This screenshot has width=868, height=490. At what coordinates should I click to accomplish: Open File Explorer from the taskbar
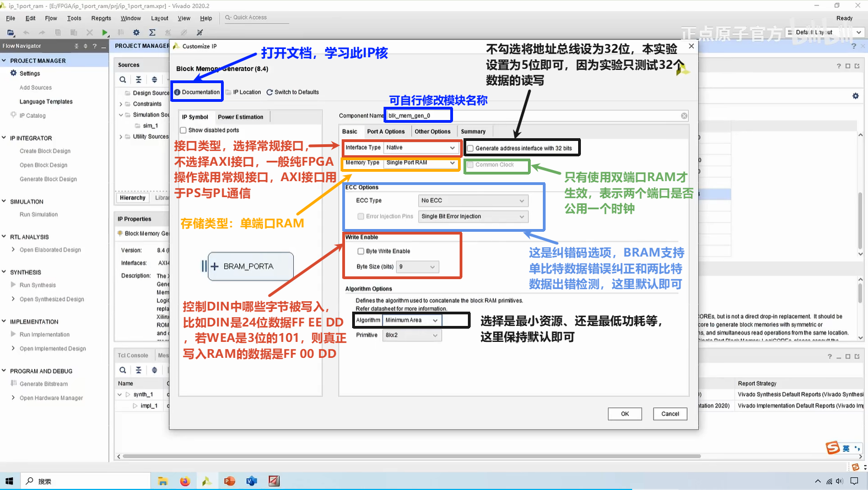pos(163,481)
